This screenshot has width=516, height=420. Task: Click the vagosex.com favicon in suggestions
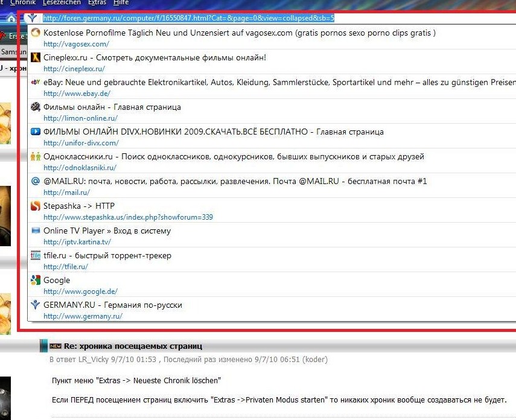click(35, 33)
